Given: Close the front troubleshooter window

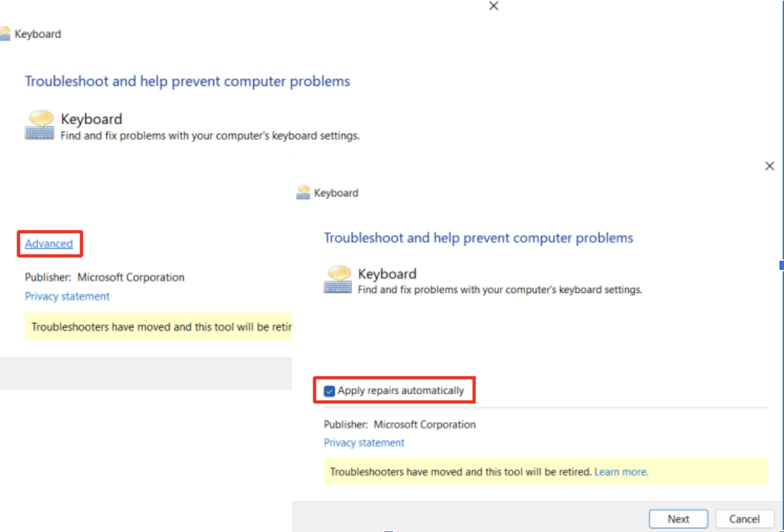Looking at the screenshot, I should pos(770,166).
